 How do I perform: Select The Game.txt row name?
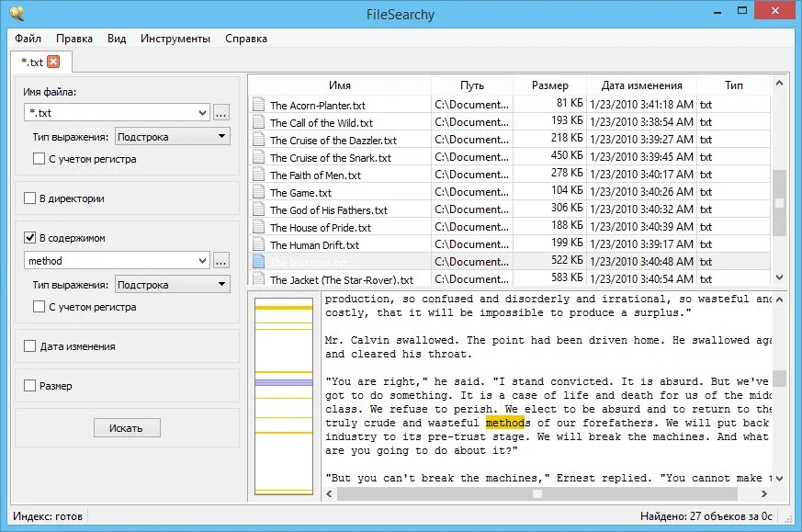click(x=300, y=193)
